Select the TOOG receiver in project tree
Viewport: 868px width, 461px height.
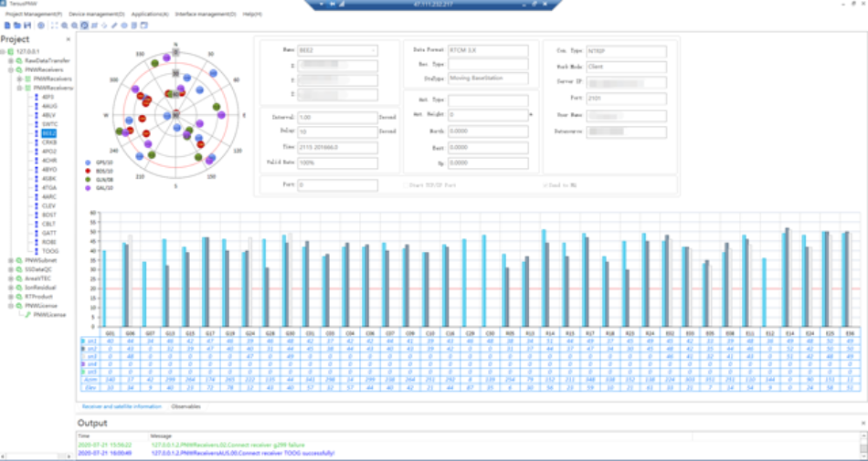pyautogui.click(x=49, y=250)
